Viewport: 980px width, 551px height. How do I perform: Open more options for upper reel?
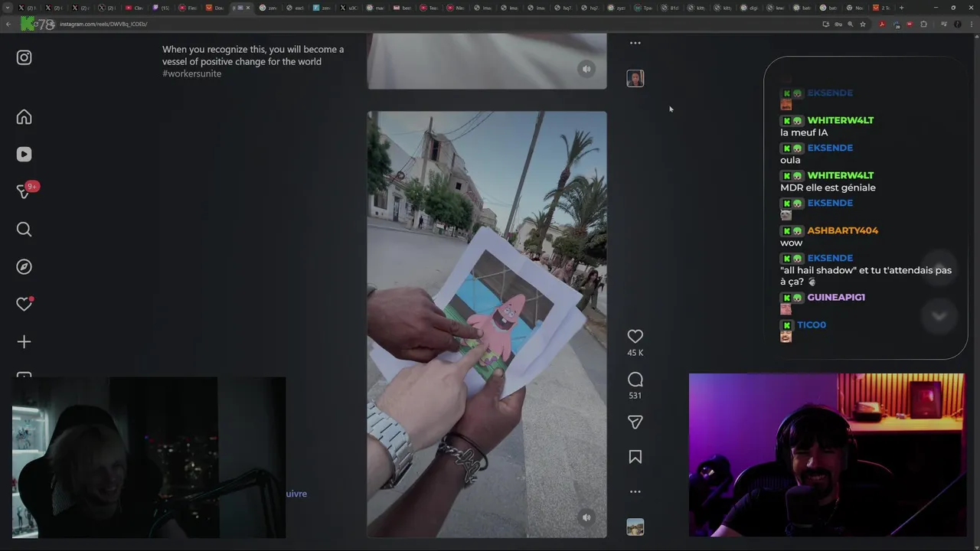tap(635, 43)
